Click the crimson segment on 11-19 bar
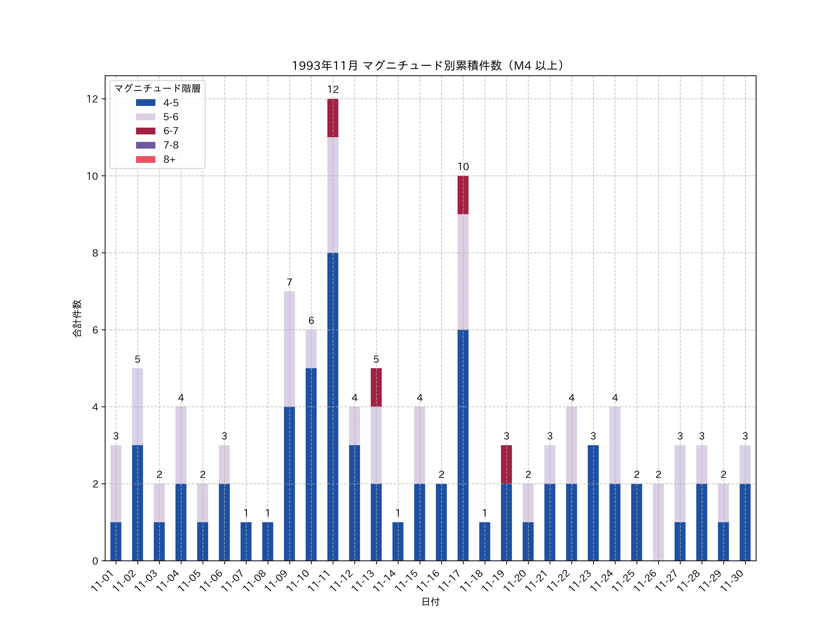 (506, 464)
